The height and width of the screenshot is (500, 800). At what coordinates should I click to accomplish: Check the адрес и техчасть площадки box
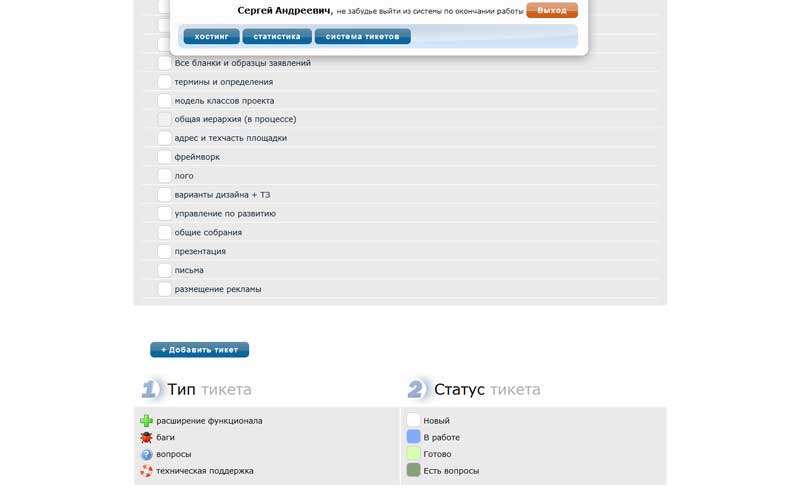coord(164,138)
